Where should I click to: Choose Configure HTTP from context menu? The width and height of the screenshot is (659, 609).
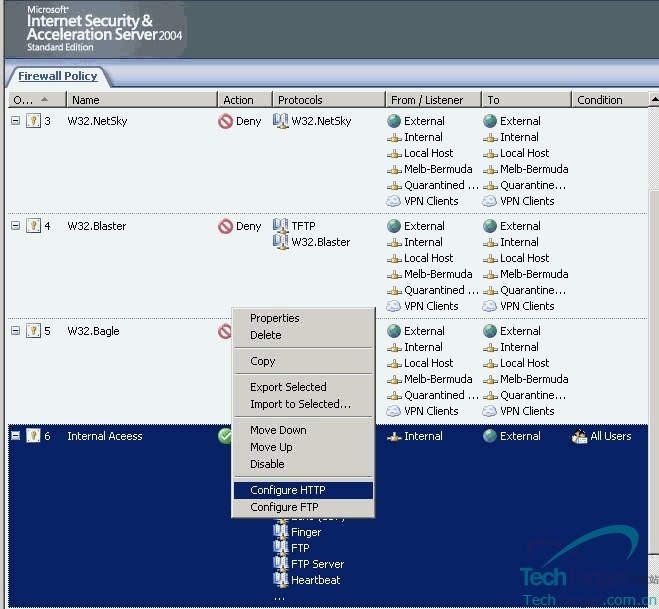click(x=287, y=490)
